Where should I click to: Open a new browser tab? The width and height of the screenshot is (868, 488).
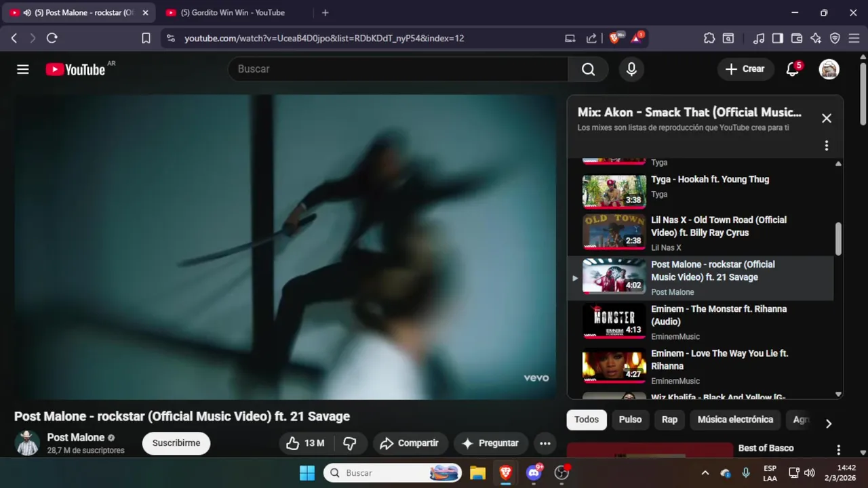tap(325, 12)
